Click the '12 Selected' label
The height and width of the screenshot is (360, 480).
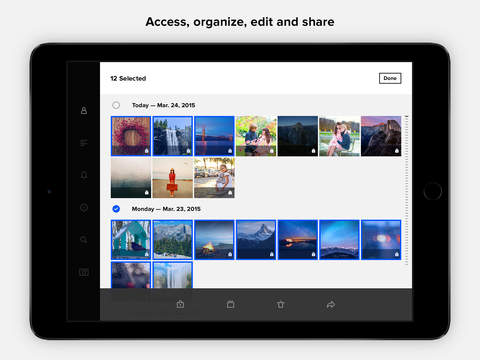pyautogui.click(x=128, y=79)
